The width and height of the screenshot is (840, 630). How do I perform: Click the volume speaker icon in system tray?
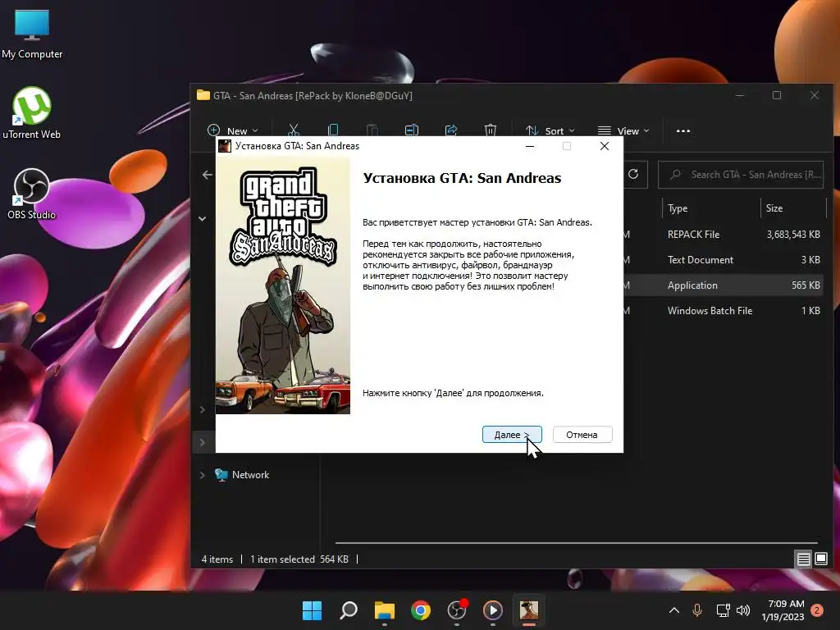743,610
